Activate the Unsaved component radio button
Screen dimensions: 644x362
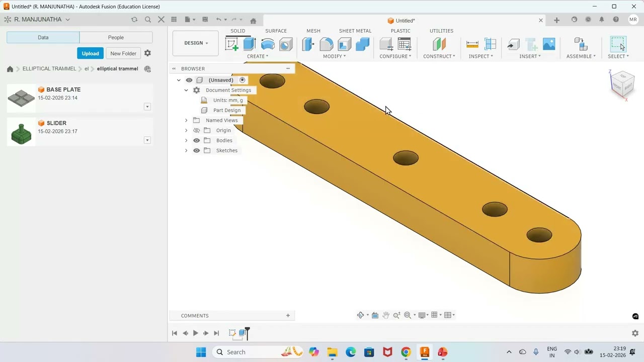click(243, 80)
